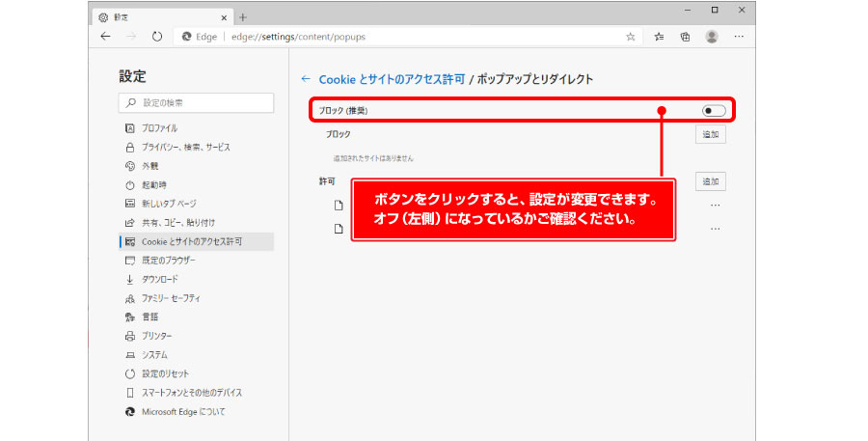This screenshot has height=441, width=868.
Task: Click the 設定の検索 search field
Action: (x=196, y=103)
